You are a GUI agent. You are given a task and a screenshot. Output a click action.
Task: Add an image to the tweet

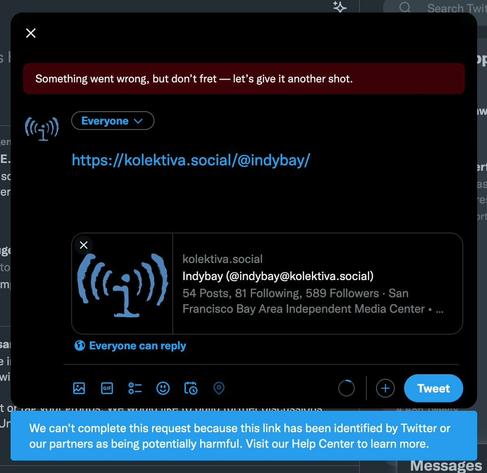79,388
